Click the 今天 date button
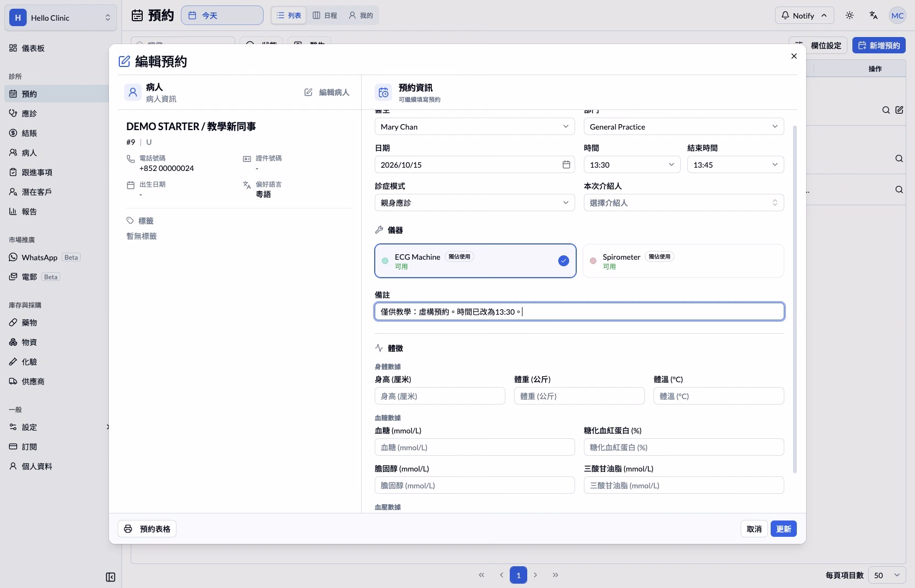915x588 pixels. pos(222,15)
